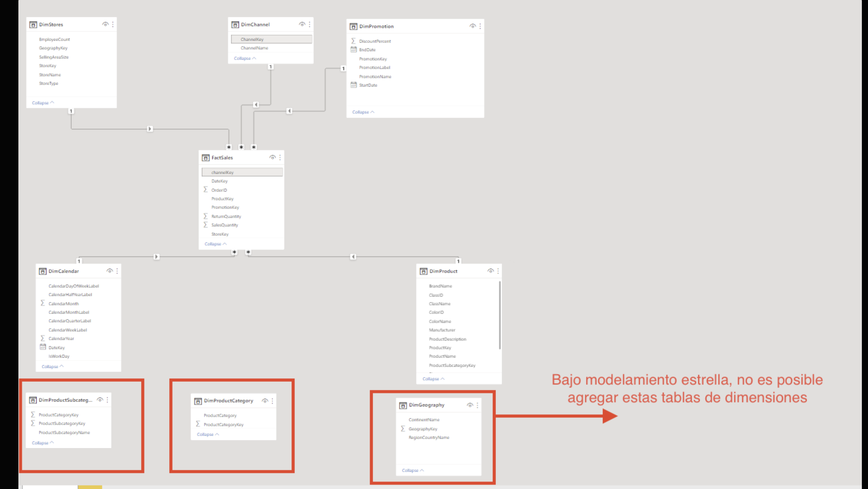Click the calendar icon beside EndDate in DimPromotion
This screenshot has height=489, width=868.
tap(353, 50)
